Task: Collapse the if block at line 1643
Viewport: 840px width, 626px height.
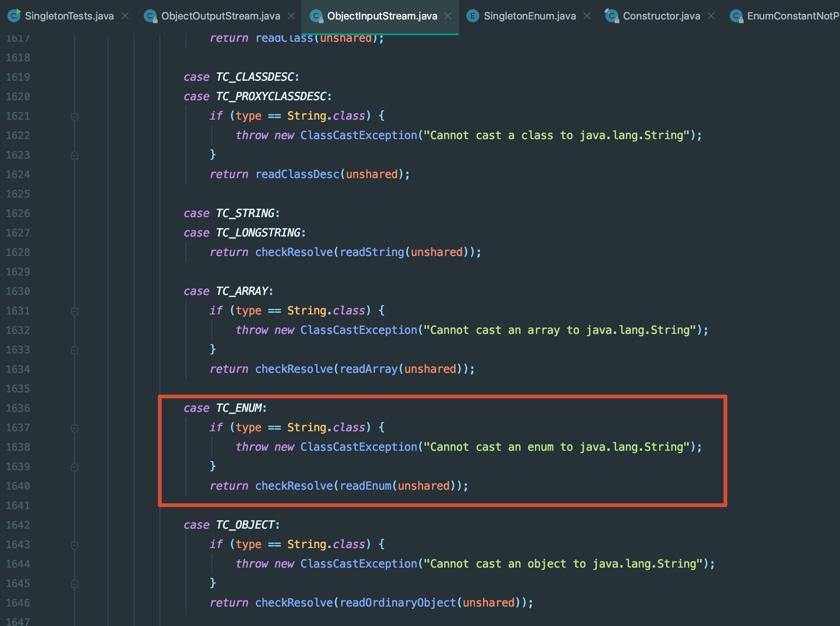Action: coord(75,545)
